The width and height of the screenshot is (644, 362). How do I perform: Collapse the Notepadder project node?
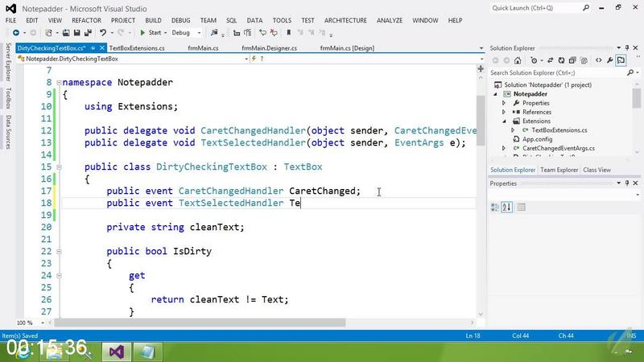(495, 94)
